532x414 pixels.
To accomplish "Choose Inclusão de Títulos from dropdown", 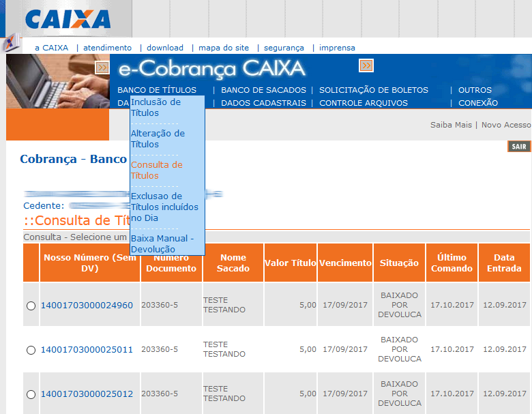I will point(156,107).
